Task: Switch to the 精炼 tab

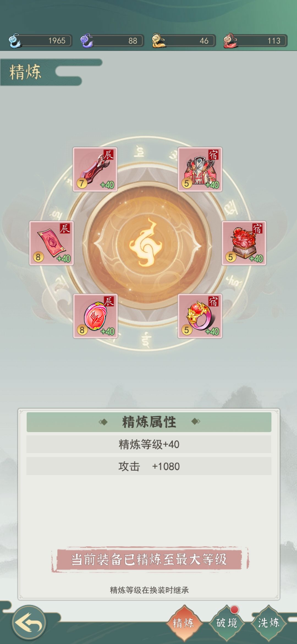Action: coord(183,623)
